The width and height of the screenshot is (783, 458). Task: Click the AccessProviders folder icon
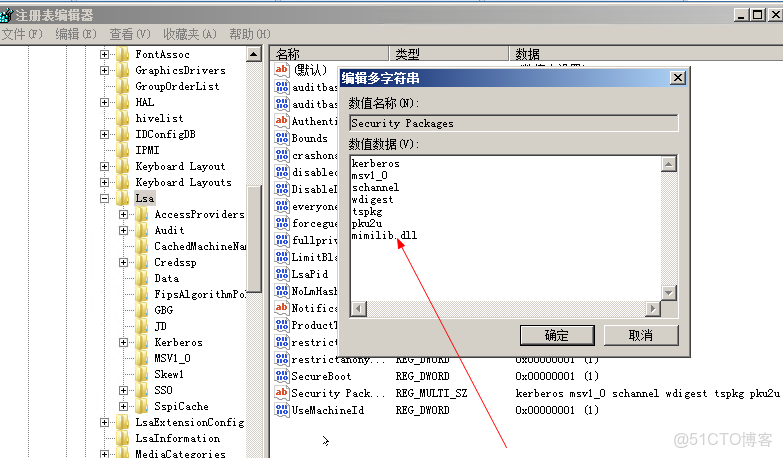[x=142, y=214]
